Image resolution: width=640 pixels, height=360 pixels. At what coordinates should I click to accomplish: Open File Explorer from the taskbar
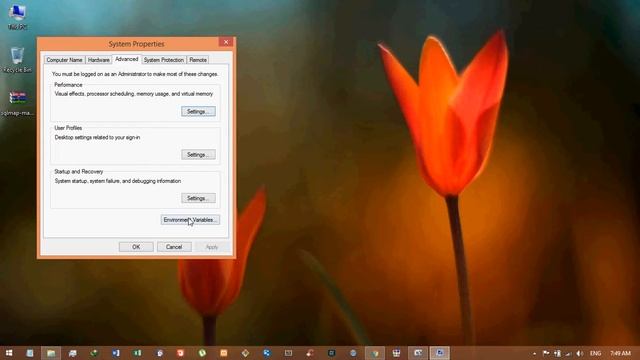51,353
